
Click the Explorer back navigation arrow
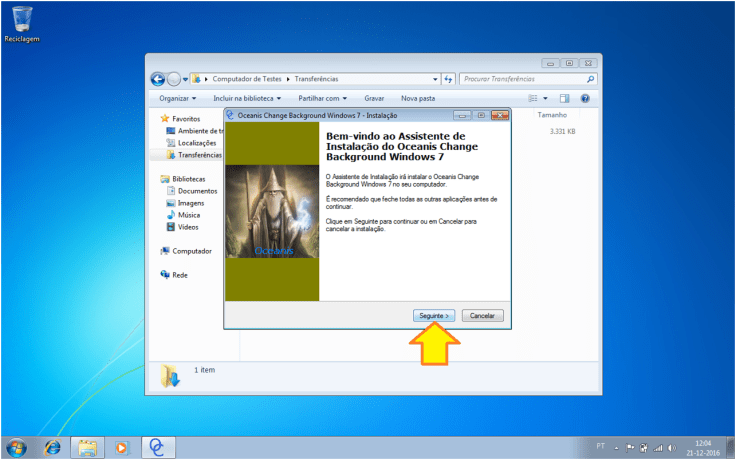(158, 79)
